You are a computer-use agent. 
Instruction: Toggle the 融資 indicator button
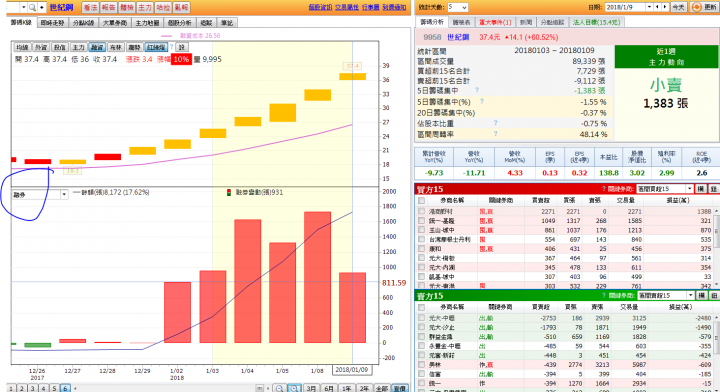97,47
